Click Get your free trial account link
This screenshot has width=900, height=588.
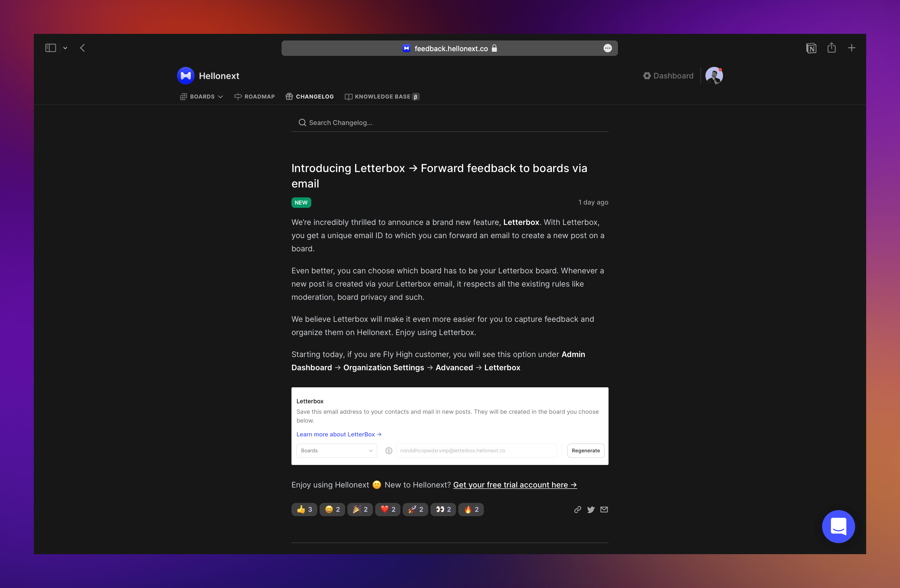point(515,484)
